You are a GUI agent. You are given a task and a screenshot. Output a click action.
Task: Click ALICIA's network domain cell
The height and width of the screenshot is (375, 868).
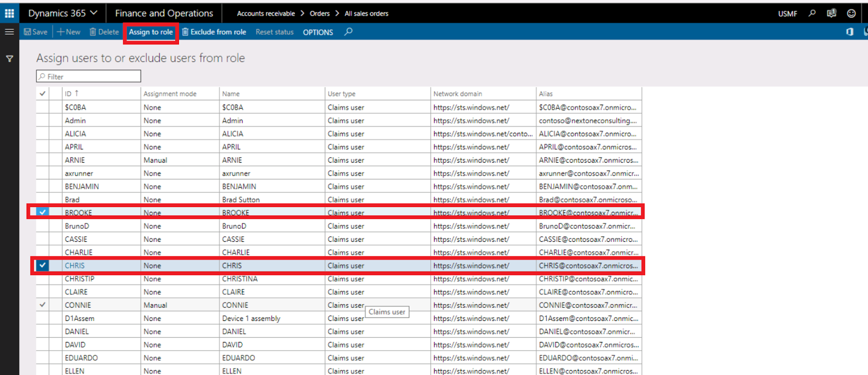(483, 134)
